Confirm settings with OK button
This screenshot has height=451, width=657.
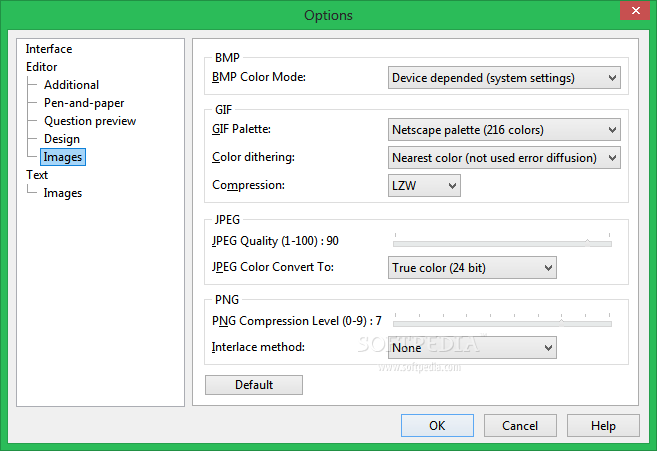pyautogui.click(x=437, y=426)
